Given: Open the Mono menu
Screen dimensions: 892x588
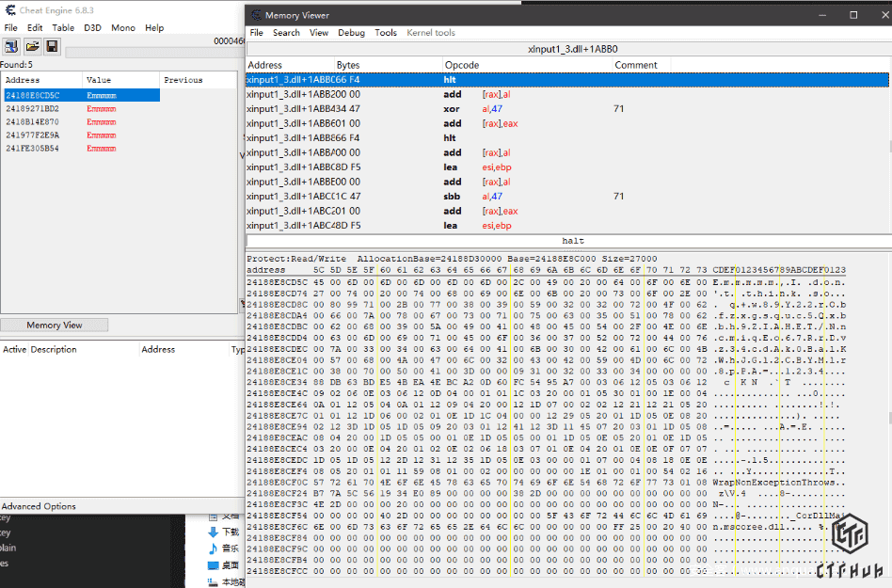Looking at the screenshot, I should click(122, 28).
